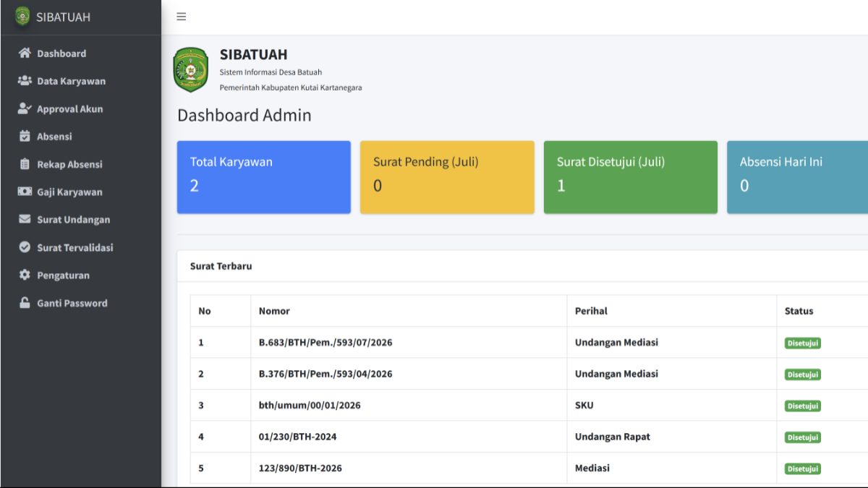The height and width of the screenshot is (488, 868).
Task: Click the SIBATUAH title next to the crest
Action: click(253, 54)
